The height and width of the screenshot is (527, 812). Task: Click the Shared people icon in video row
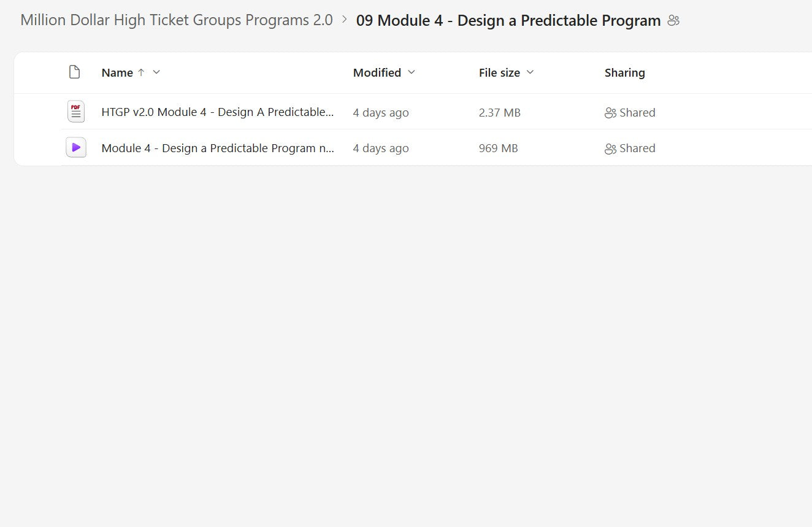click(610, 148)
